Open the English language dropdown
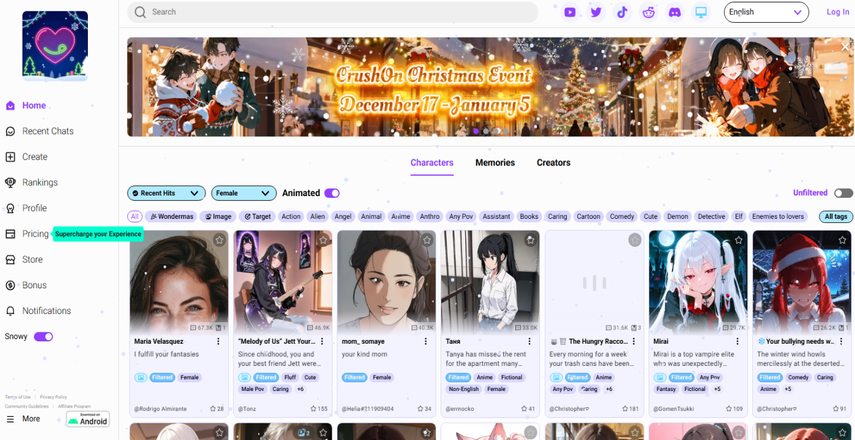Screen dimensions: 855x440 coord(766,12)
